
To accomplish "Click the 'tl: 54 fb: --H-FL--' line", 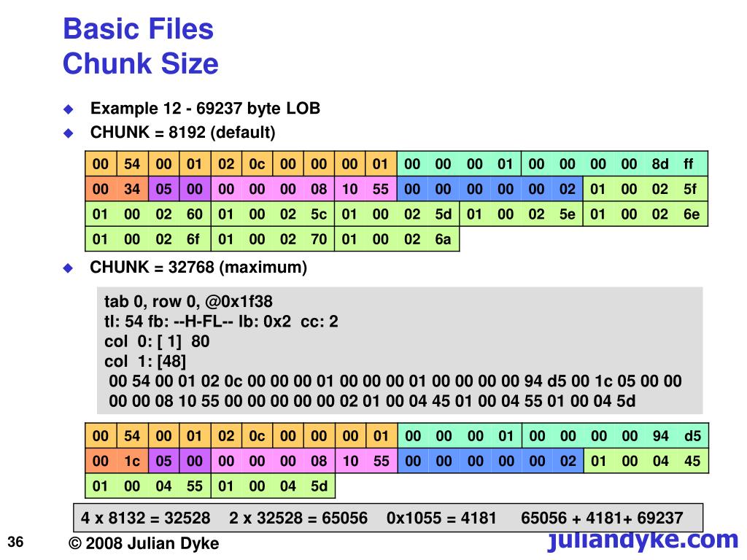I will pyautogui.click(x=221, y=322).
